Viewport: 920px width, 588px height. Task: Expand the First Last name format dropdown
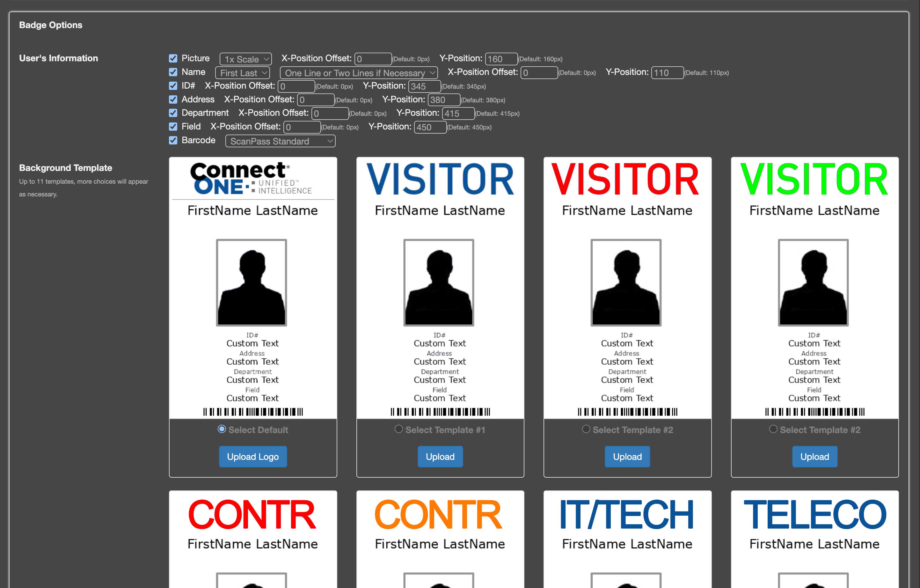coord(243,73)
